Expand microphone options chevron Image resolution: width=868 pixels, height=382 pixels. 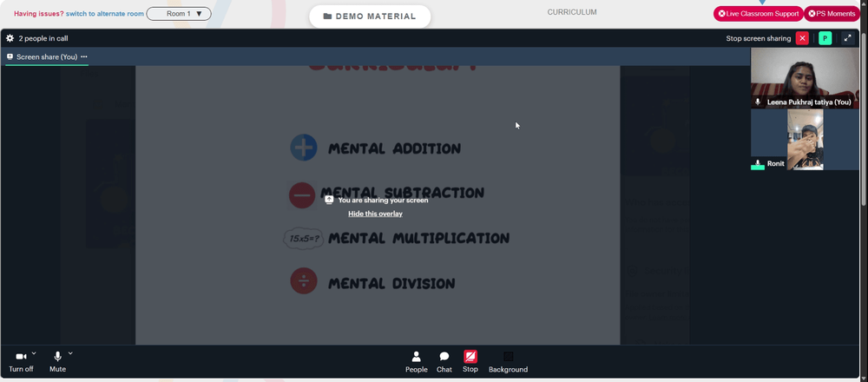tap(70, 352)
